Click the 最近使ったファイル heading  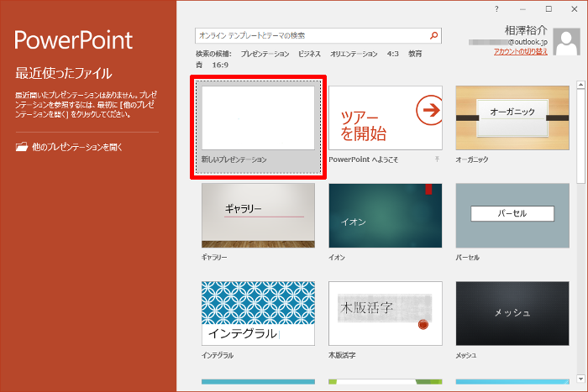64,73
